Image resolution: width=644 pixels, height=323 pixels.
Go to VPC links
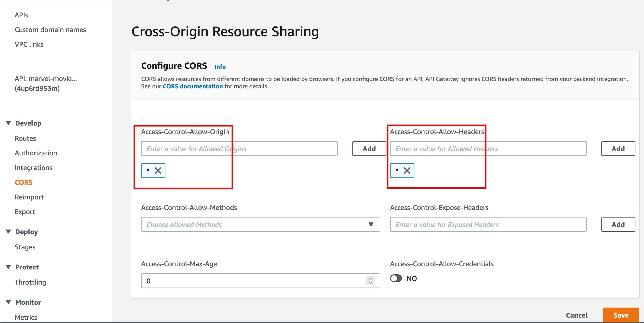click(29, 44)
